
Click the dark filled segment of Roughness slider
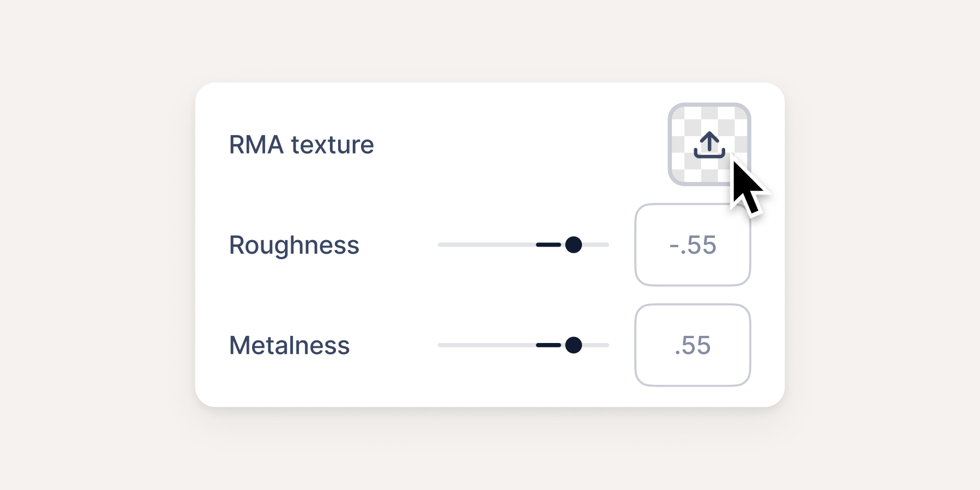[548, 245]
